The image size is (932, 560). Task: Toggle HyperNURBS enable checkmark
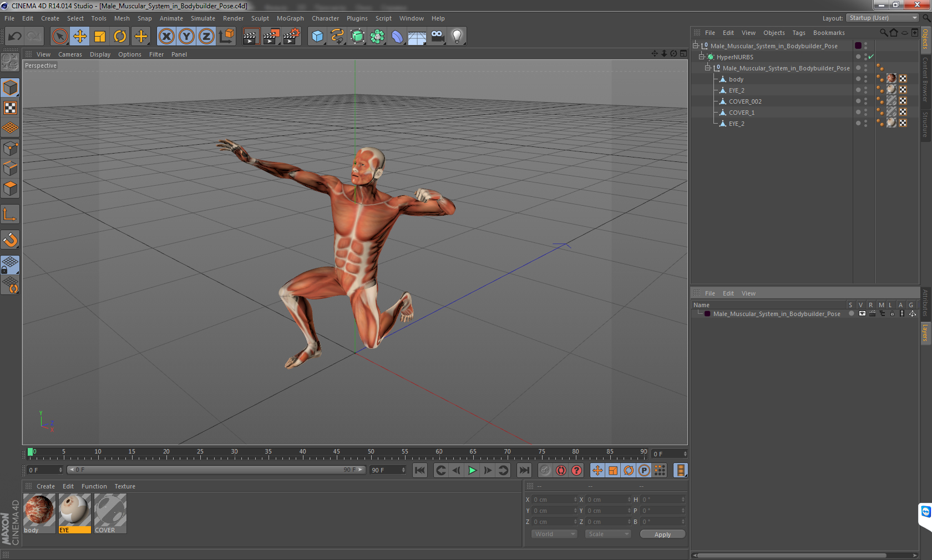[871, 57]
